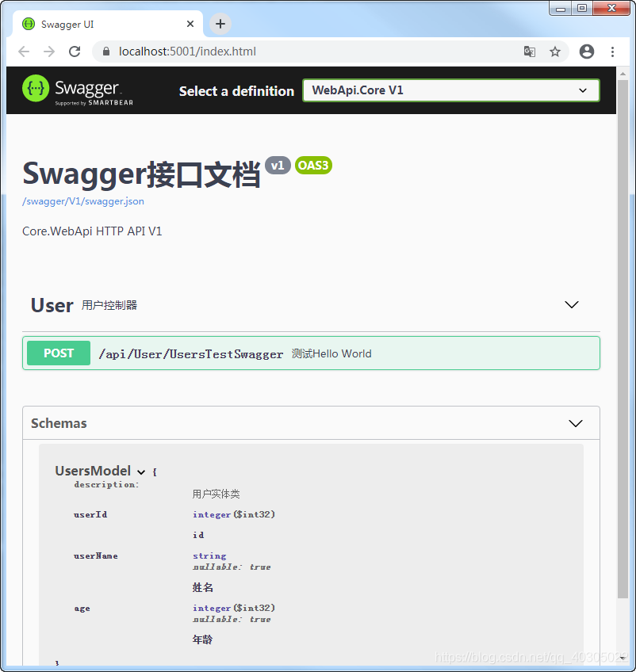Click the browser forward arrow
The image size is (636, 672).
point(49,52)
